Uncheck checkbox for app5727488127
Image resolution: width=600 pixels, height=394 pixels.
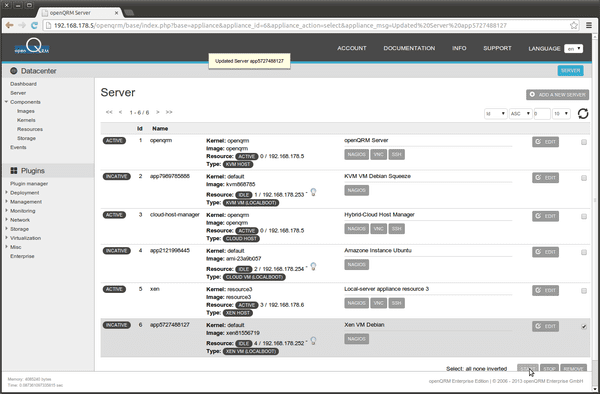click(584, 327)
